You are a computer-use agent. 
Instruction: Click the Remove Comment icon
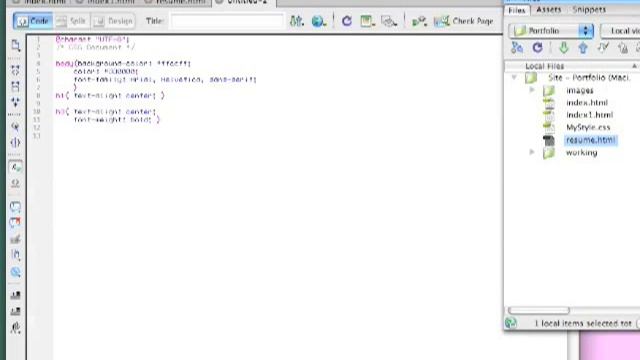16,223
